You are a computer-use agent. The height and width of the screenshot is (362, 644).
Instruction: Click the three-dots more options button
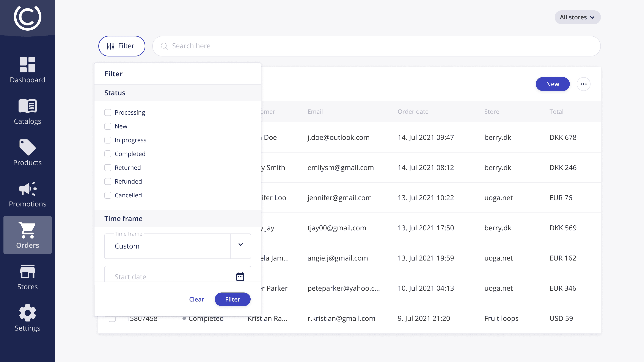coord(583,84)
